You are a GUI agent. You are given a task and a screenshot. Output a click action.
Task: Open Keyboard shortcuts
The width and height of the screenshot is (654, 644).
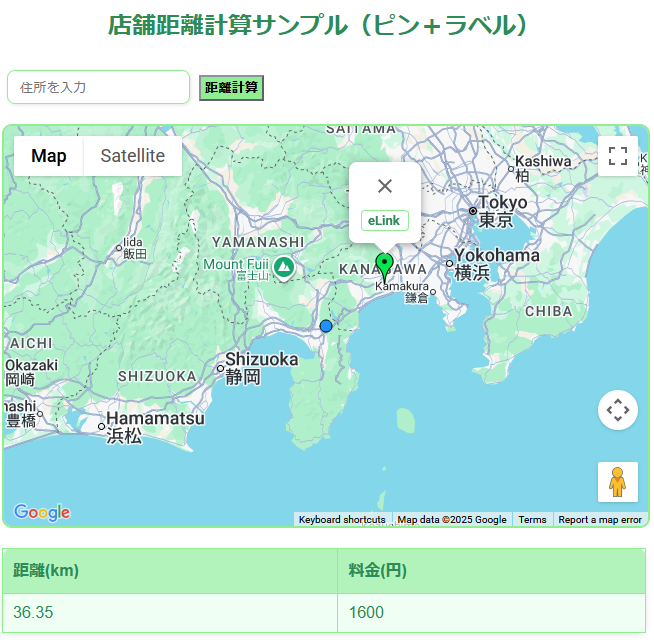(342, 520)
